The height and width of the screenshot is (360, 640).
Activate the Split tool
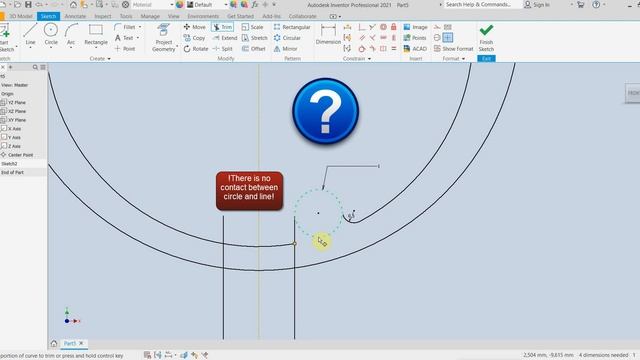(x=223, y=49)
